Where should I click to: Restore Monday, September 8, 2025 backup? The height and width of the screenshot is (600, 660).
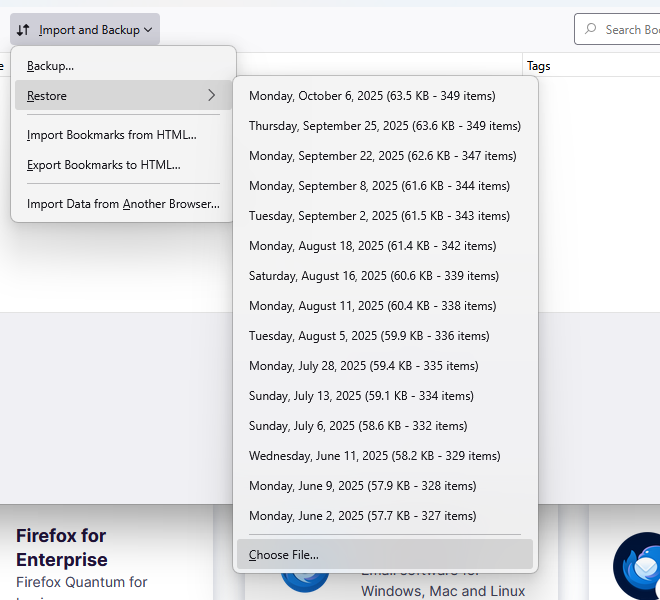[x=385, y=186]
